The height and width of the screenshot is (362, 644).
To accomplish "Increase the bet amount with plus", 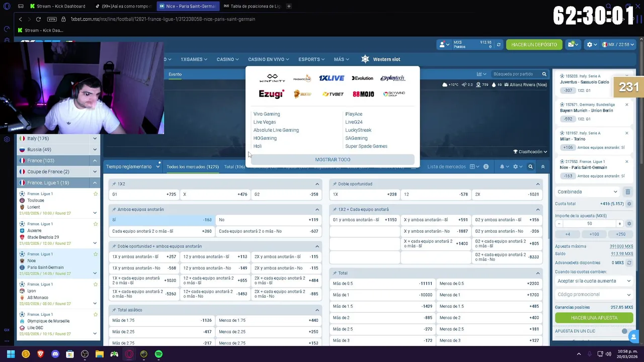I will pyautogui.click(x=620, y=224).
